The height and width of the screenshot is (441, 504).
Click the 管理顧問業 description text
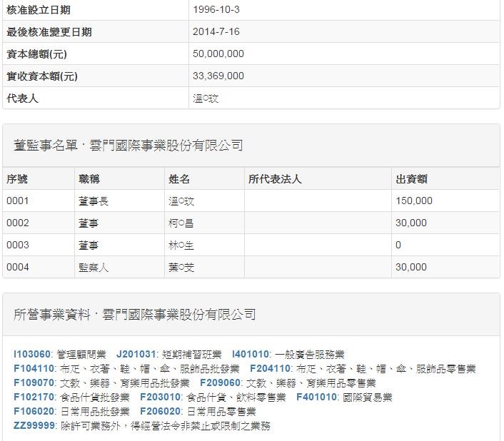(81, 354)
